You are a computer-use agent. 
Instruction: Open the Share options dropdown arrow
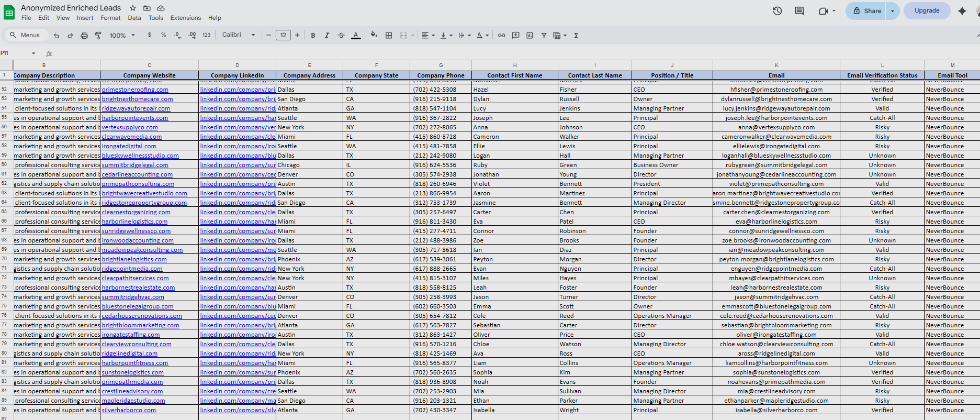(893, 11)
